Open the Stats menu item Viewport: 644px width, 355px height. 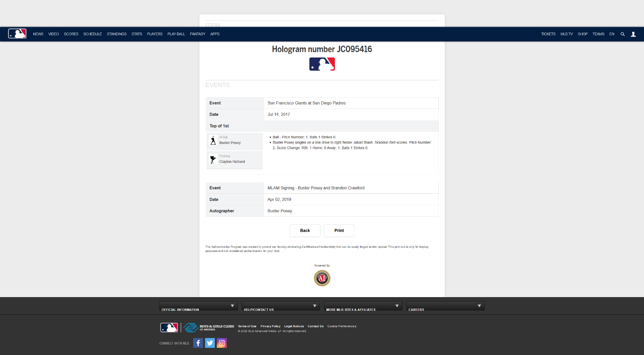(x=137, y=34)
